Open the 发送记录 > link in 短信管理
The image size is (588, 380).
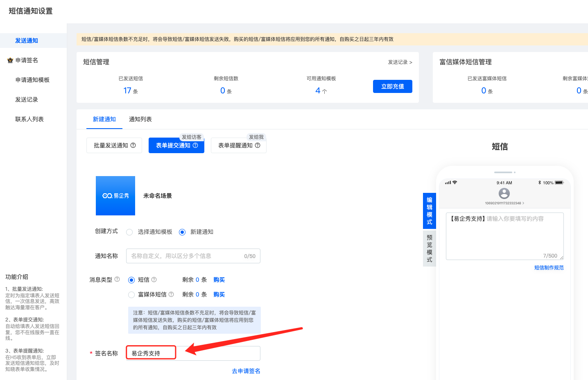(400, 62)
